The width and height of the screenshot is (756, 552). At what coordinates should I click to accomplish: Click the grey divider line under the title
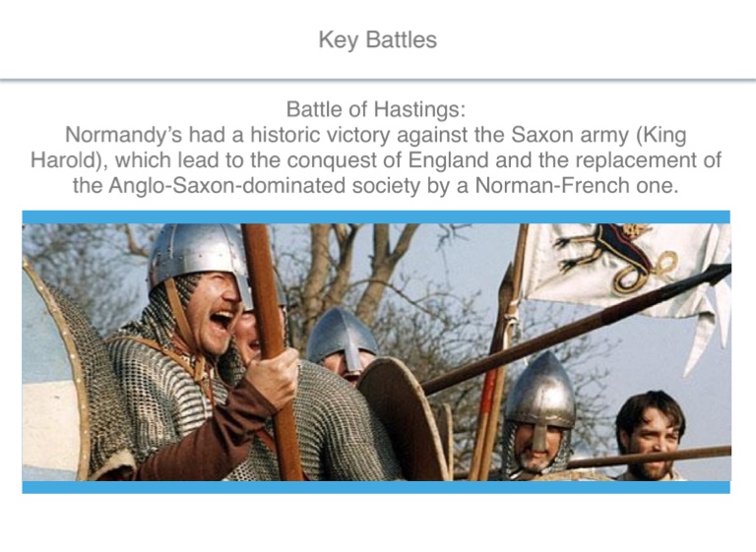coord(377,79)
